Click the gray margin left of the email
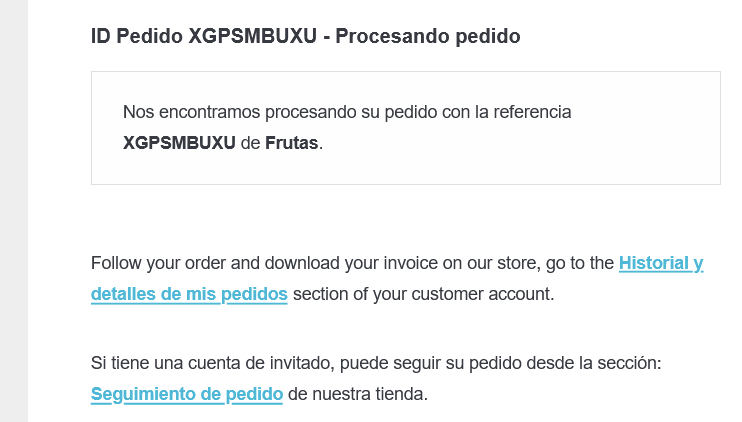 (14, 211)
